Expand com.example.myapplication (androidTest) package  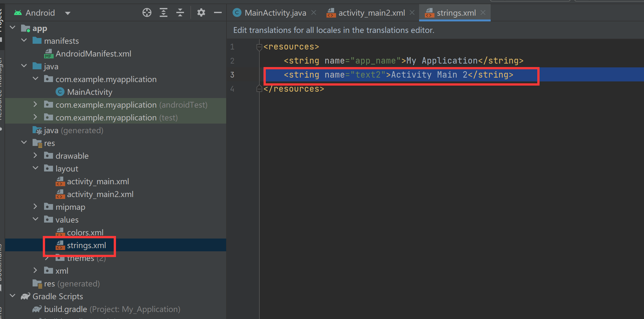click(35, 104)
